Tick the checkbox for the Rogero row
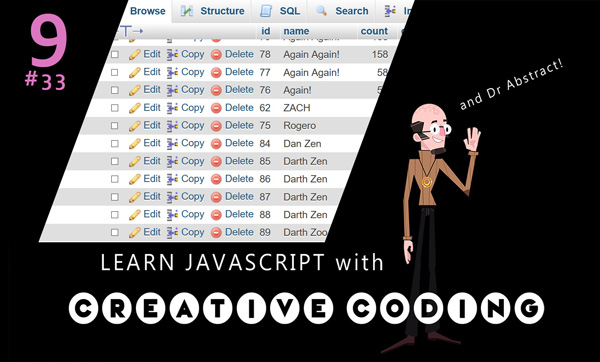Image resolution: width=600 pixels, height=362 pixels. (x=115, y=126)
